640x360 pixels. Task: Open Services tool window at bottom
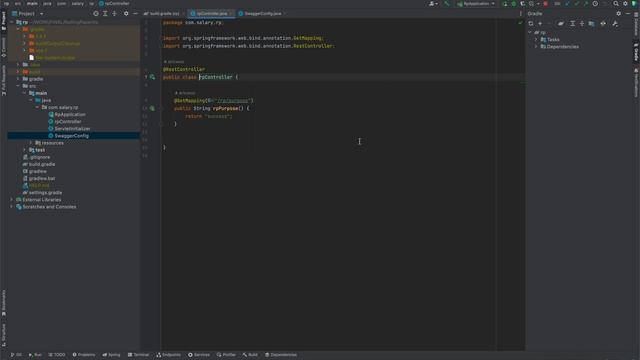click(x=199, y=355)
